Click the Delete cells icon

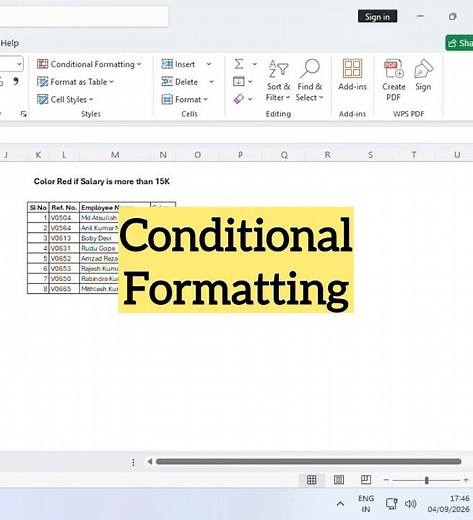tap(167, 81)
